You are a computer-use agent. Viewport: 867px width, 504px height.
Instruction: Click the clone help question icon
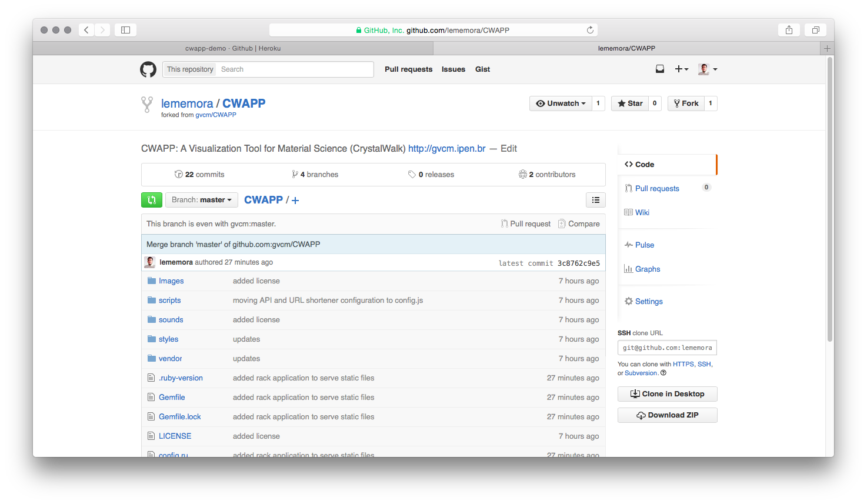pos(663,373)
